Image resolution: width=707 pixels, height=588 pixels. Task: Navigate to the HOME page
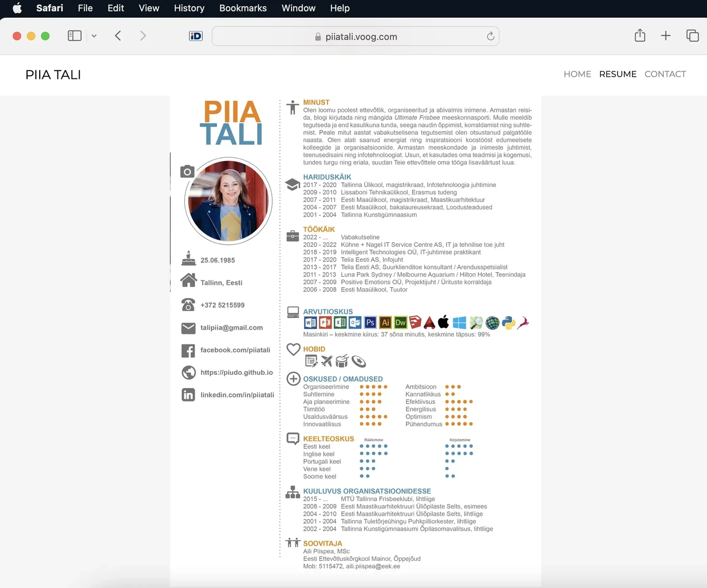577,74
